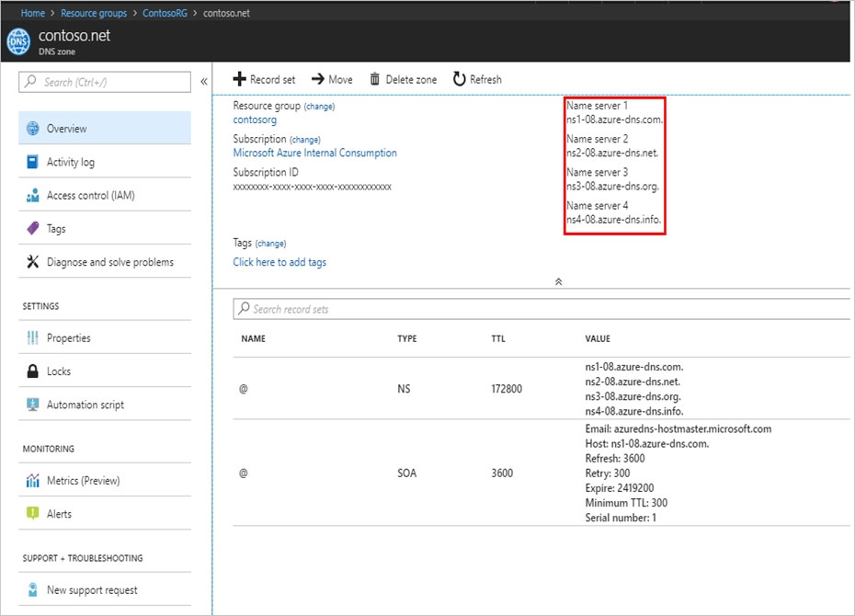
Task: Open Metrics (Preview) under Monitoring
Action: pyautogui.click(x=105, y=480)
